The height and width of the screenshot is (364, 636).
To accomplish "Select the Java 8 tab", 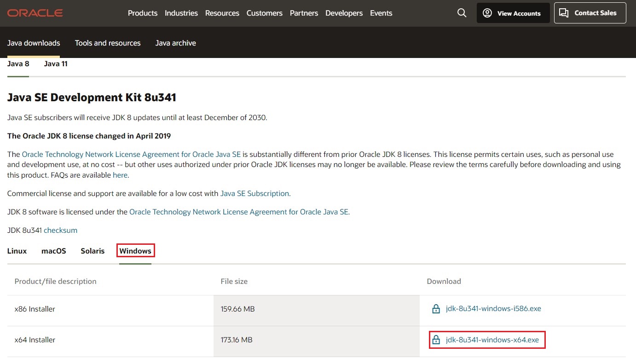I will [18, 64].
